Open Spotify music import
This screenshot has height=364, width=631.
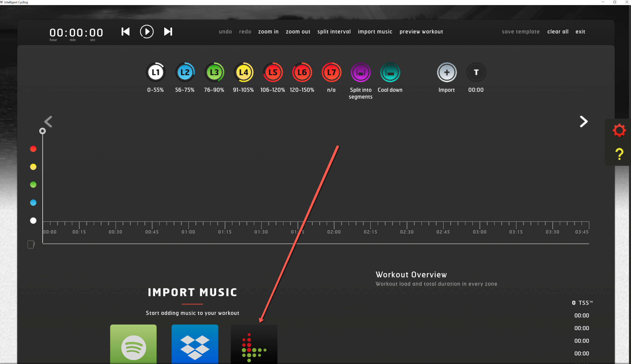[134, 345]
